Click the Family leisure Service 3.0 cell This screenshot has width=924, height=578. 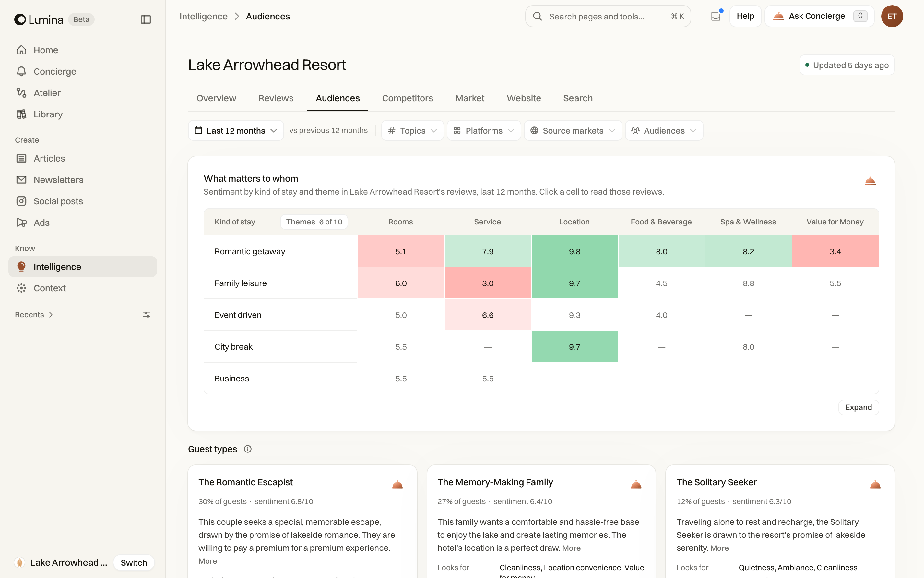pos(488,283)
